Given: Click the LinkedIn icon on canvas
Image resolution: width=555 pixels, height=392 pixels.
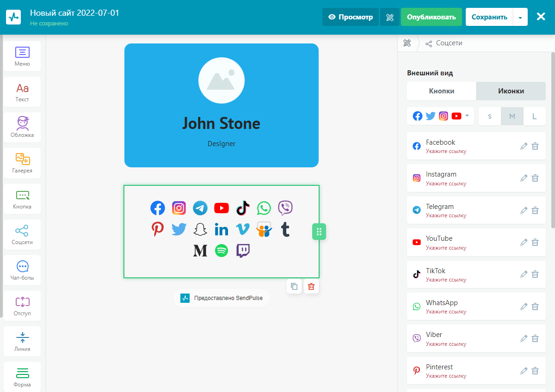Looking at the screenshot, I should coord(222,229).
